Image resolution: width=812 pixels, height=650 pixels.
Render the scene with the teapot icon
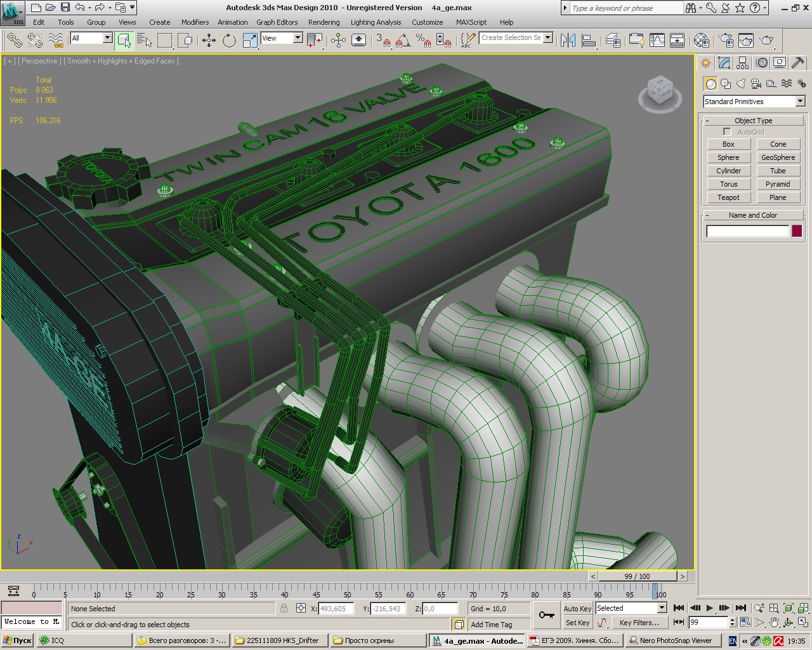click(x=767, y=40)
